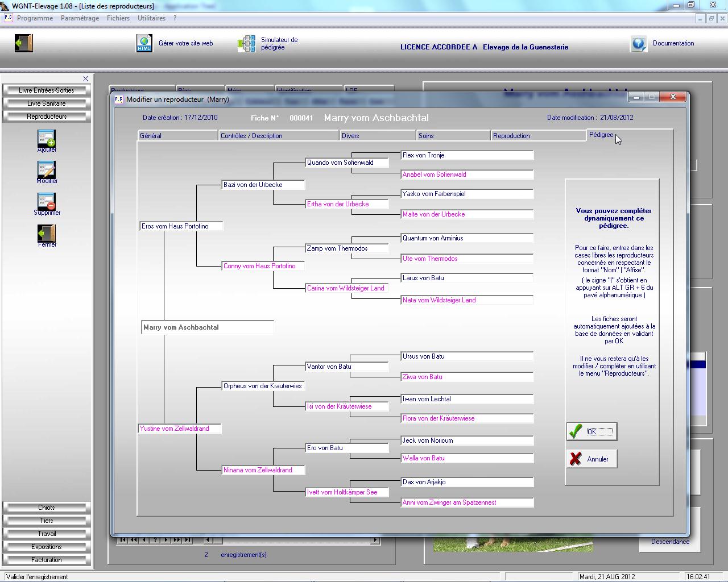The height and width of the screenshot is (582, 728).
Task: Open the Paramétrage menu
Action: point(80,18)
